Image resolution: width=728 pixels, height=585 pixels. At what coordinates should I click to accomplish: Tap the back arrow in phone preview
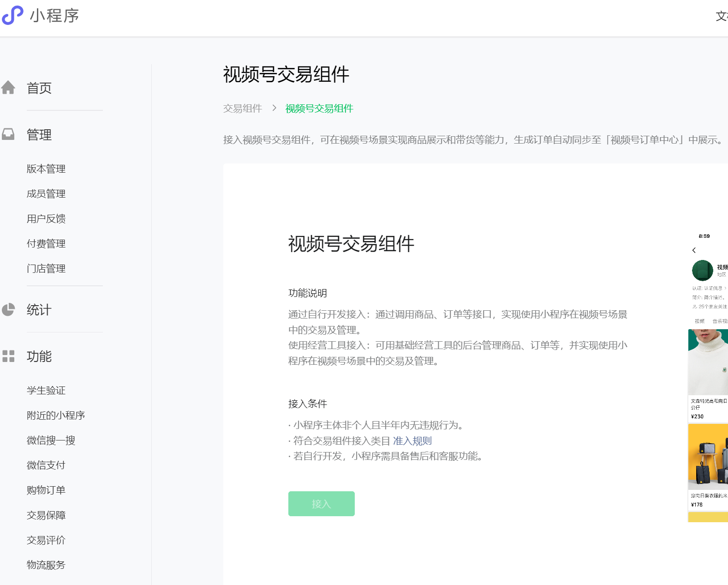(x=694, y=250)
